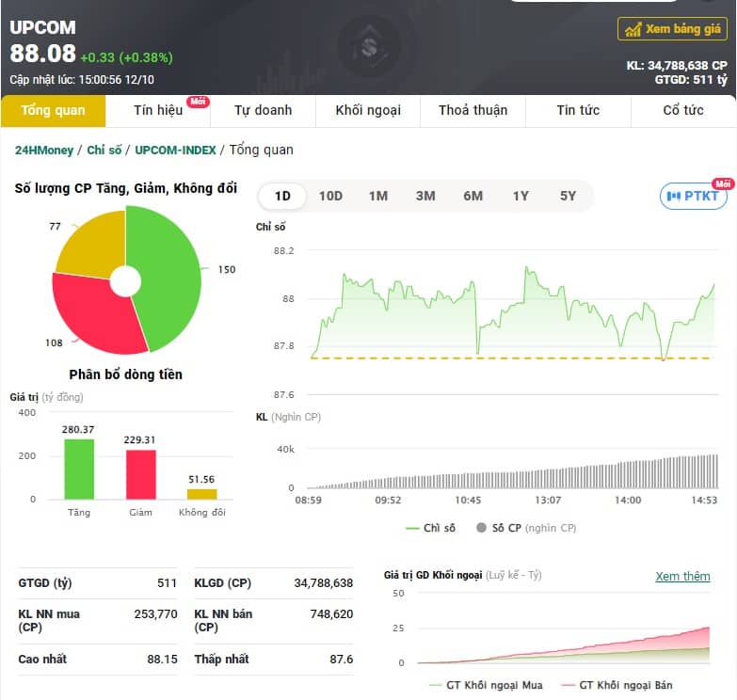737x700 pixels.
Task: Select the 5Y chart range
Action: tap(568, 196)
